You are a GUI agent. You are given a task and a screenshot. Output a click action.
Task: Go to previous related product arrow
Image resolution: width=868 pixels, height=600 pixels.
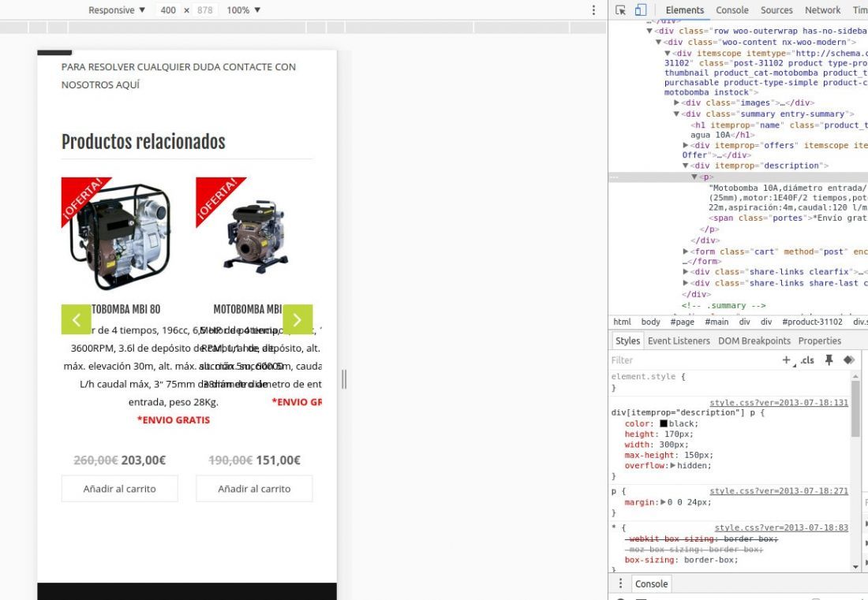click(x=76, y=319)
